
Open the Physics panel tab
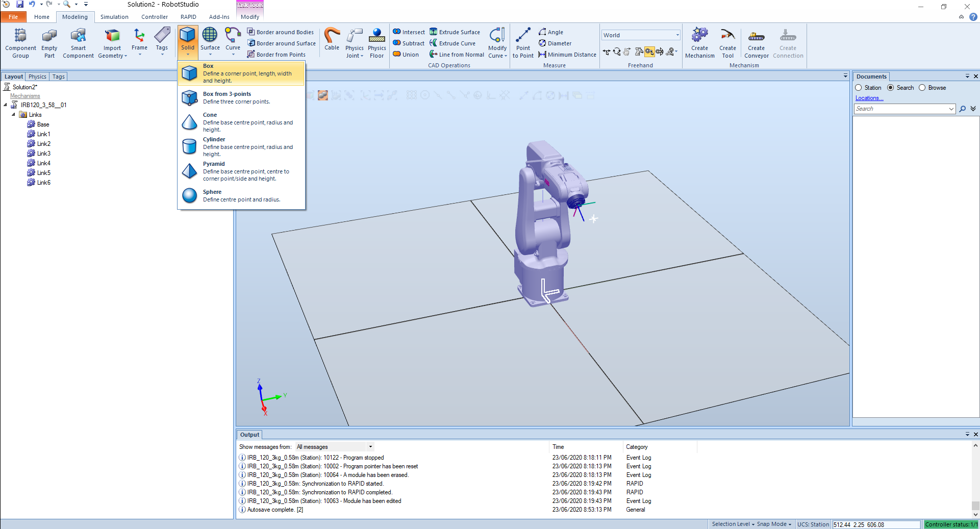coord(37,77)
